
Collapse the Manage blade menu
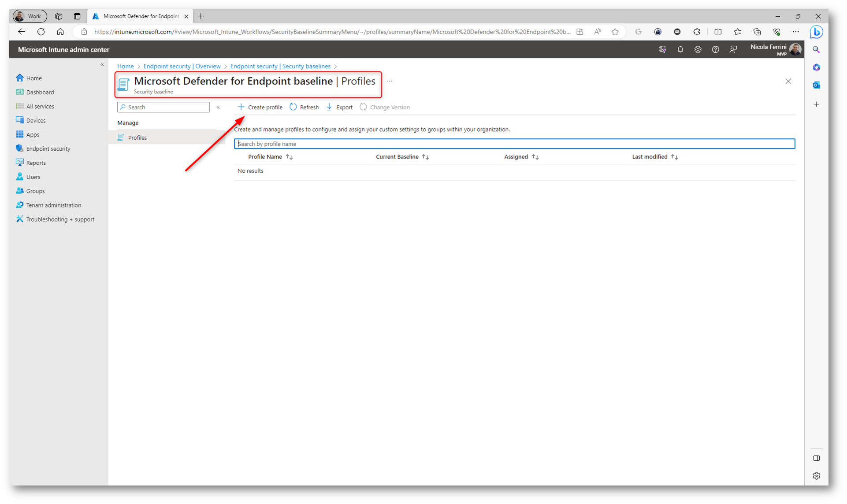pyautogui.click(x=218, y=107)
